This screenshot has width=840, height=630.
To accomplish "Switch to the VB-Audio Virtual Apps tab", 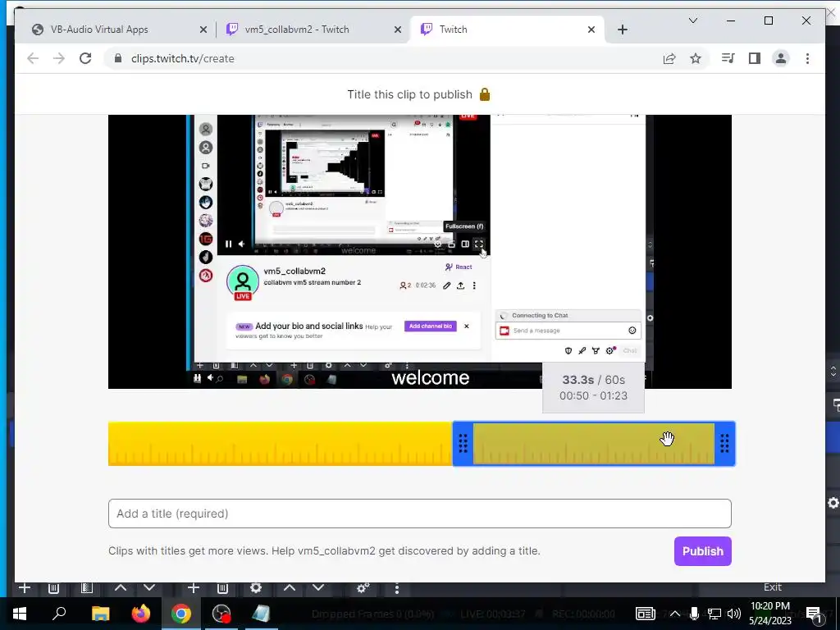I will tap(118, 30).
